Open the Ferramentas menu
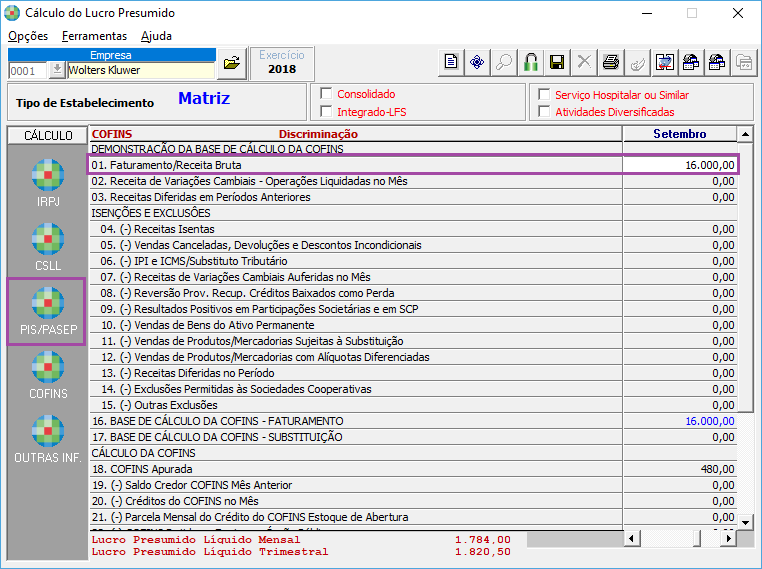Viewport: 762px width, 569px height. pos(94,36)
